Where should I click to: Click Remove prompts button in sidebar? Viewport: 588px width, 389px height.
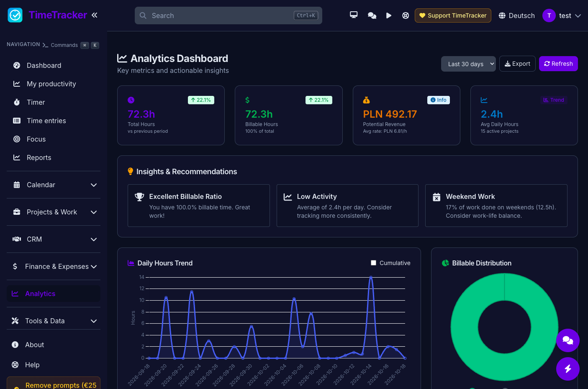click(54, 383)
